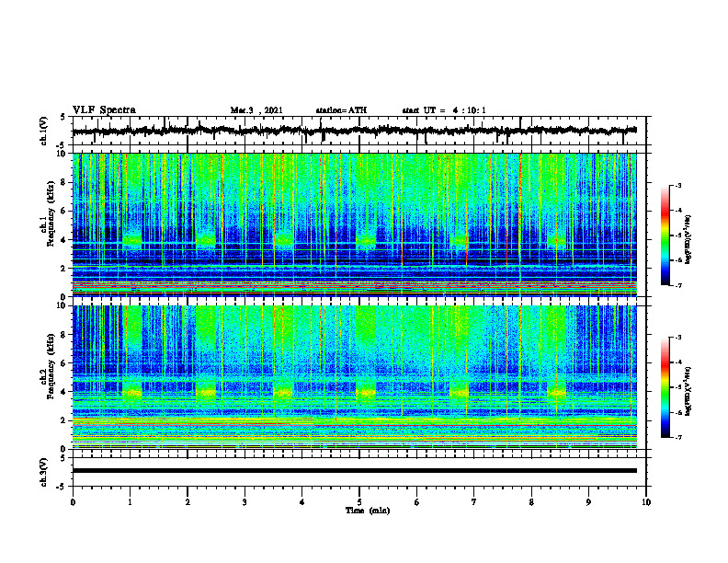This screenshot has width=728, height=563.
Task: Click ch.1 spectrogram's "6" kHz tick label
Action: pyautogui.click(x=63, y=211)
